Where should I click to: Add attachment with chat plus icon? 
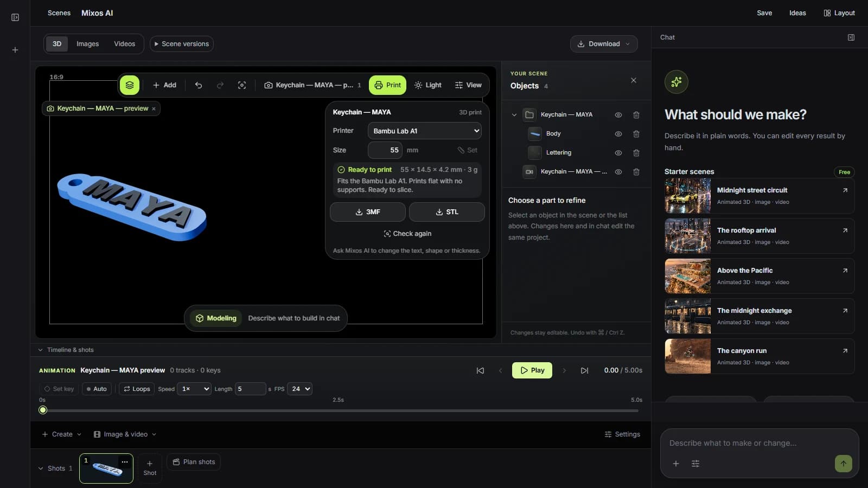[676, 464]
